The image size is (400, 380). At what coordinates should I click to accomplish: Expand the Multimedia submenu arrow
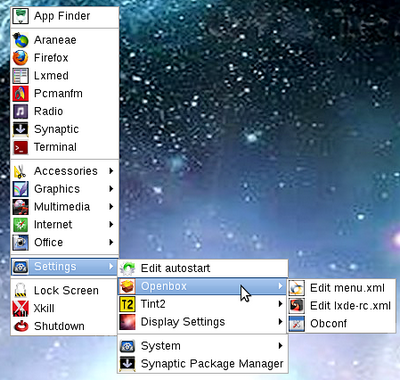pos(111,207)
